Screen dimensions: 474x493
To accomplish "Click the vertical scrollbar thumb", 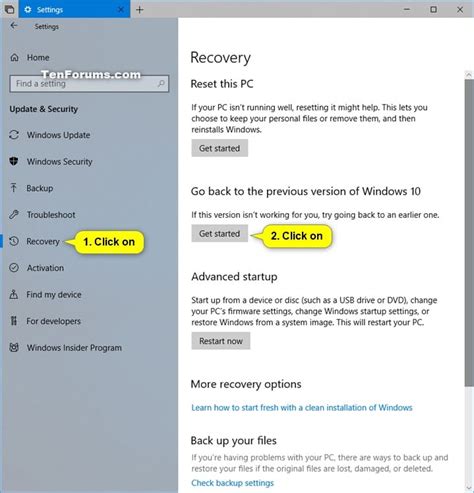I will pyautogui.click(x=469, y=233).
